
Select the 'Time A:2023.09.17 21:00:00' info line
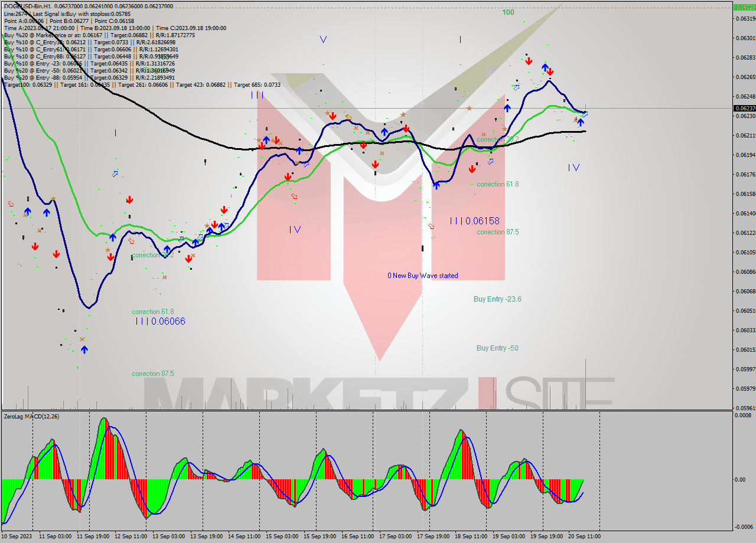(x=115, y=28)
